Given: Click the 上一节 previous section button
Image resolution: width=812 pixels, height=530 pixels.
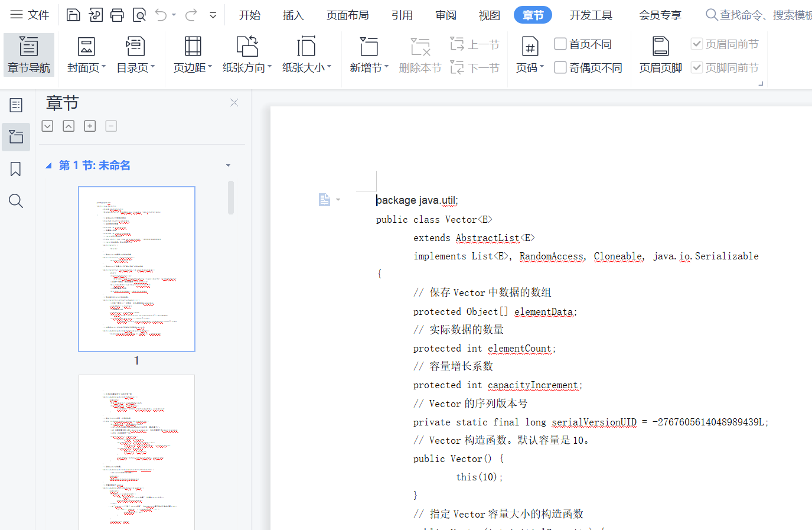Looking at the screenshot, I should pyautogui.click(x=475, y=44).
